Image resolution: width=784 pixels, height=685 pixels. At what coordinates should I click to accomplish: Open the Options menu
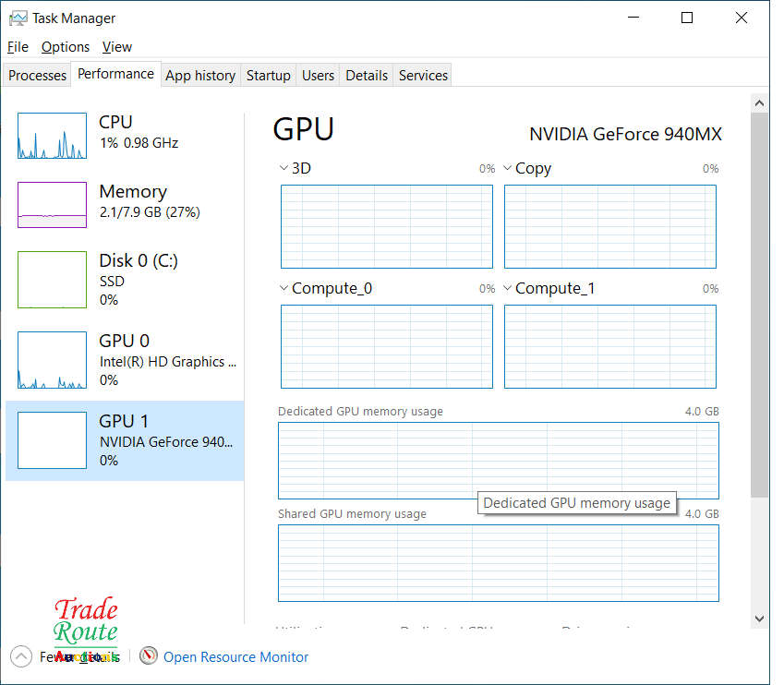coord(65,46)
